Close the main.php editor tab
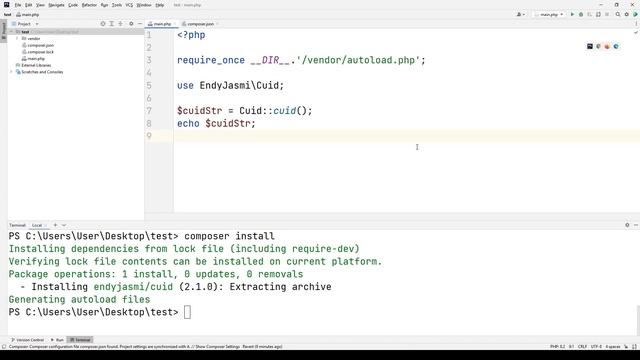This screenshot has height=360, width=640. click(175, 24)
